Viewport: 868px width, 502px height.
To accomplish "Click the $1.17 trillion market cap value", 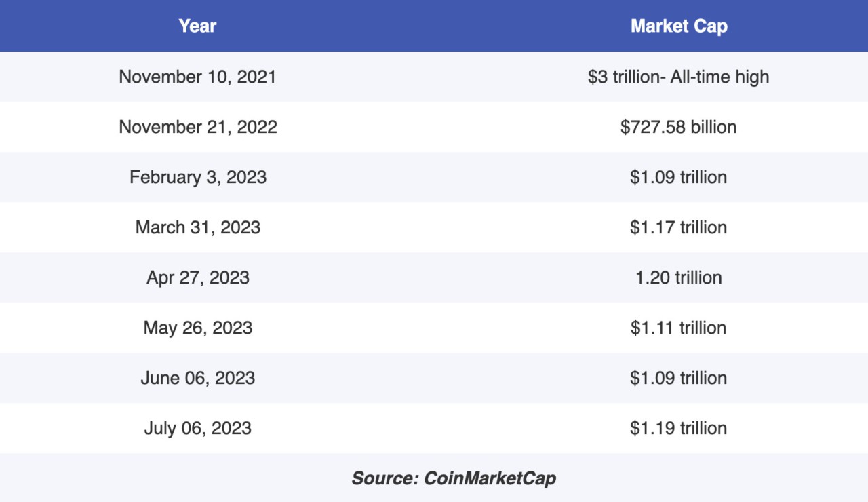I will click(x=678, y=227).
